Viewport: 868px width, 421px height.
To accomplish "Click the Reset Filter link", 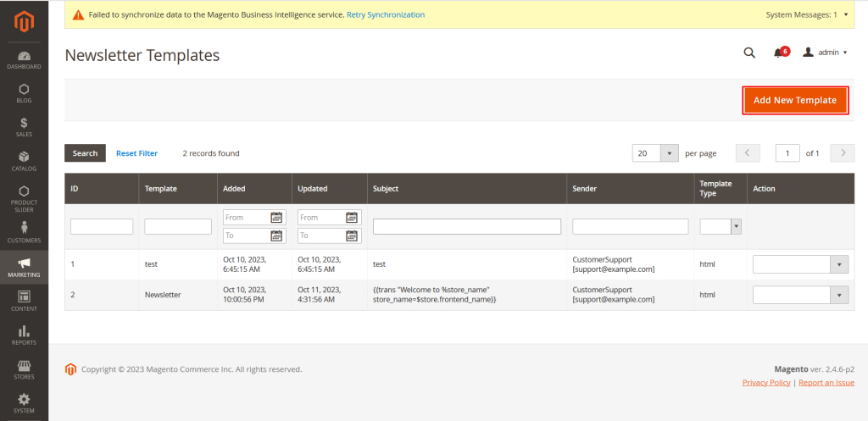I will [136, 153].
